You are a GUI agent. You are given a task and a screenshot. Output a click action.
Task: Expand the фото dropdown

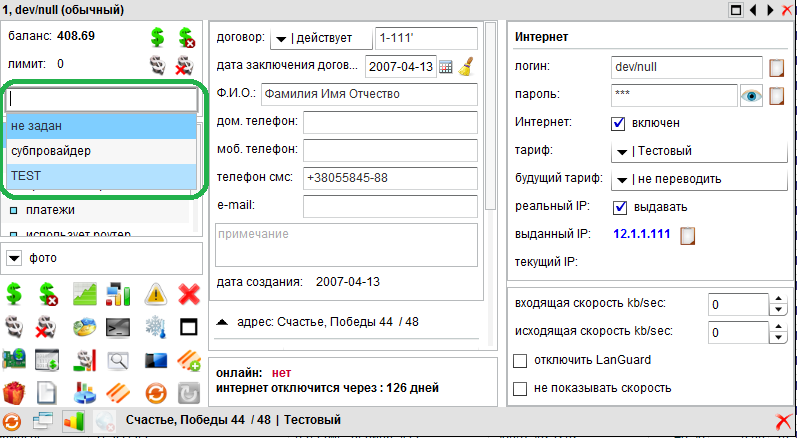point(14,258)
